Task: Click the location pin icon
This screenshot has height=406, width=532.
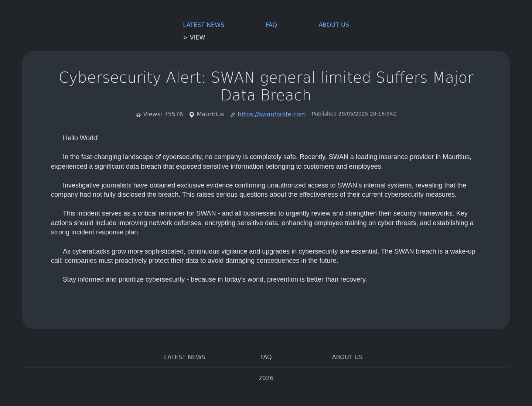Action: point(192,115)
